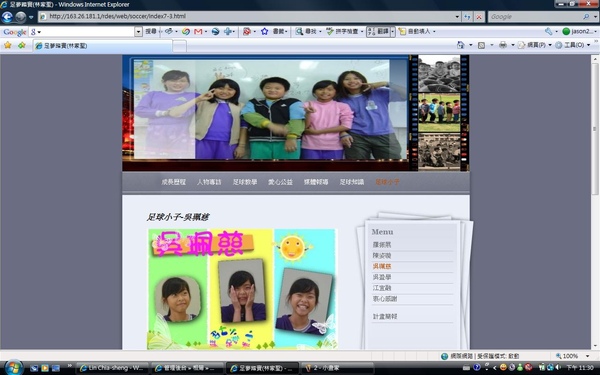Screen dimensions: 600x375
Task: Click into the Google search box at top right
Action: pos(535,17)
